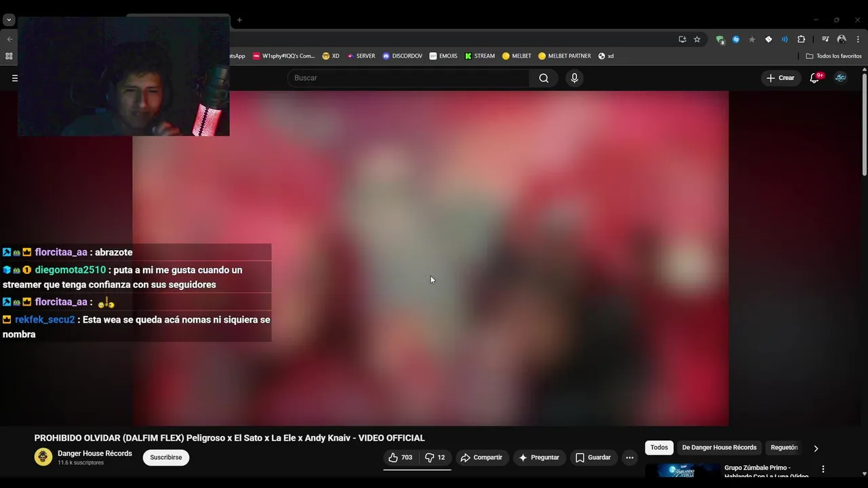
Task: Add a new browser tab with plus
Action: point(239,20)
